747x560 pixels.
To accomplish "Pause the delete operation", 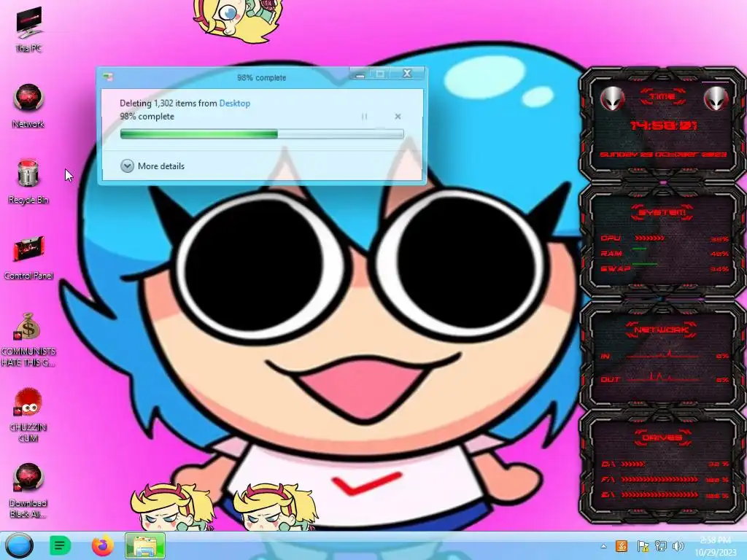I will pyautogui.click(x=365, y=117).
